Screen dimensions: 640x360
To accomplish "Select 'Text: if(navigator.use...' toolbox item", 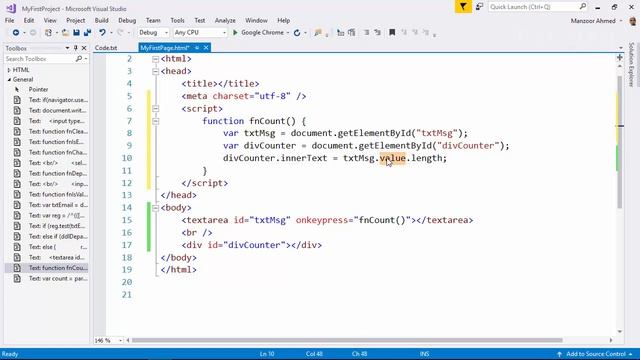I will point(46,100).
